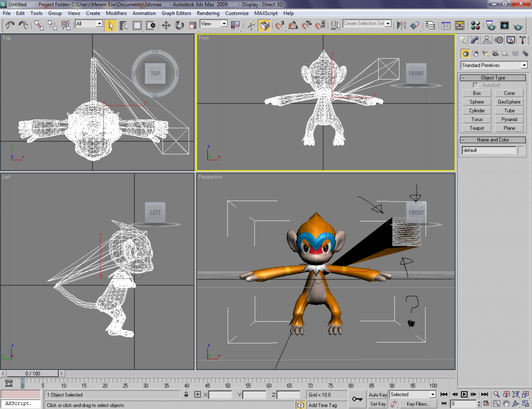Click the Bind to Space Warp icon
This screenshot has width=532, height=409.
[x=65, y=25]
